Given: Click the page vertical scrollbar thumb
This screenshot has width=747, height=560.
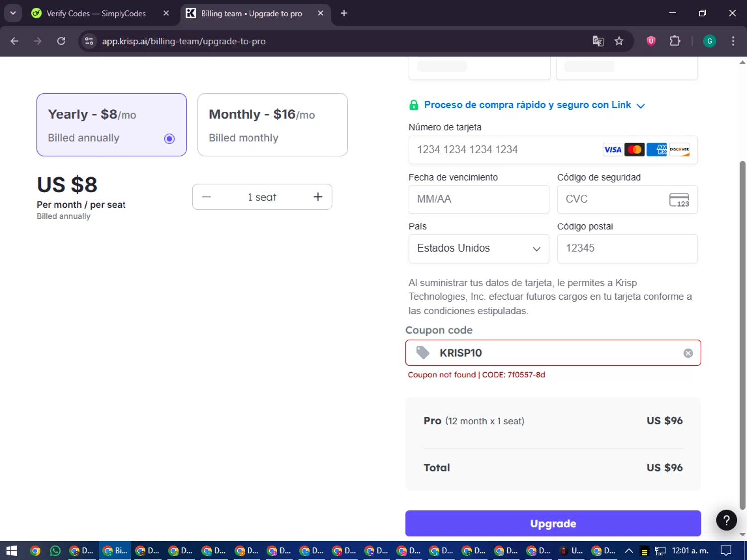Looking at the screenshot, I should (x=742, y=335).
